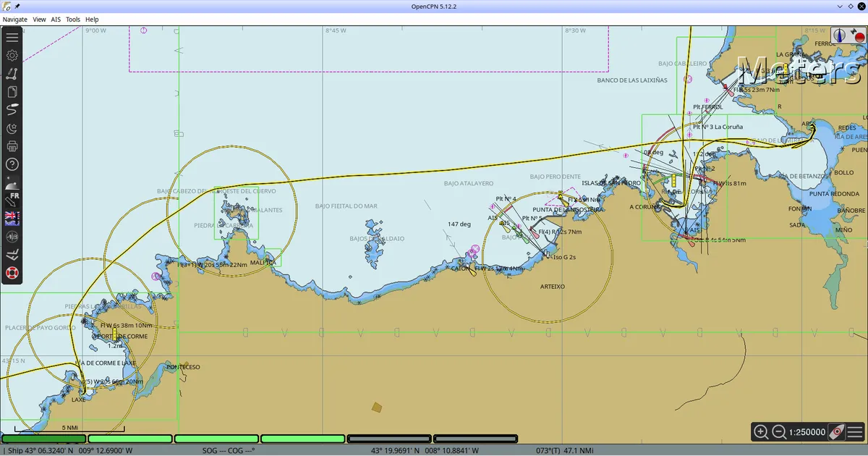
Task: Change color scheme with moon icon
Action: click(x=12, y=129)
